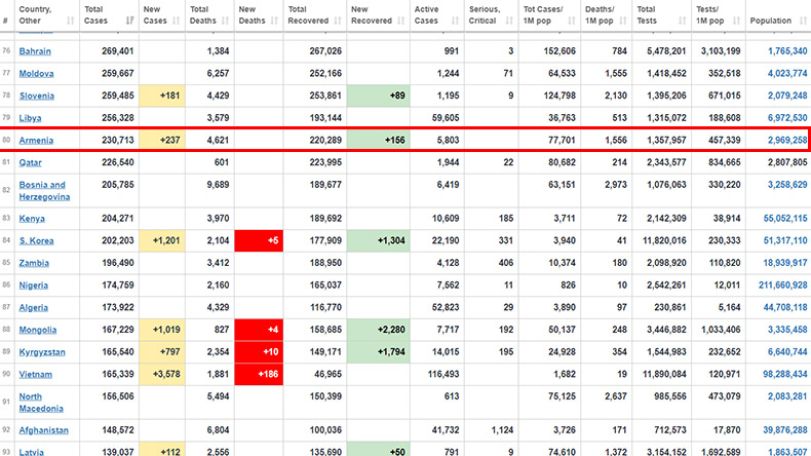Viewport: 811px width, 456px height.
Task: Open the Afghanistan country link
Action: click(x=43, y=430)
